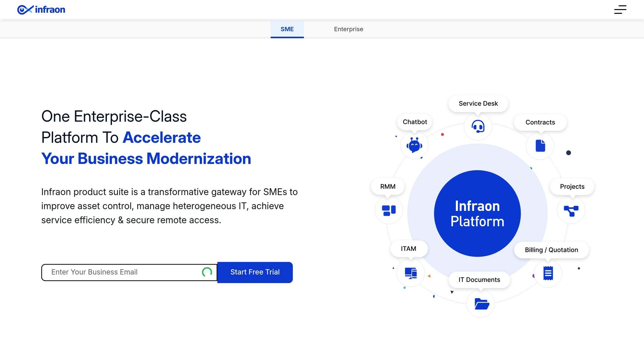Click the Service Desk headset icon
The height and width of the screenshot is (362, 644).
tap(478, 127)
